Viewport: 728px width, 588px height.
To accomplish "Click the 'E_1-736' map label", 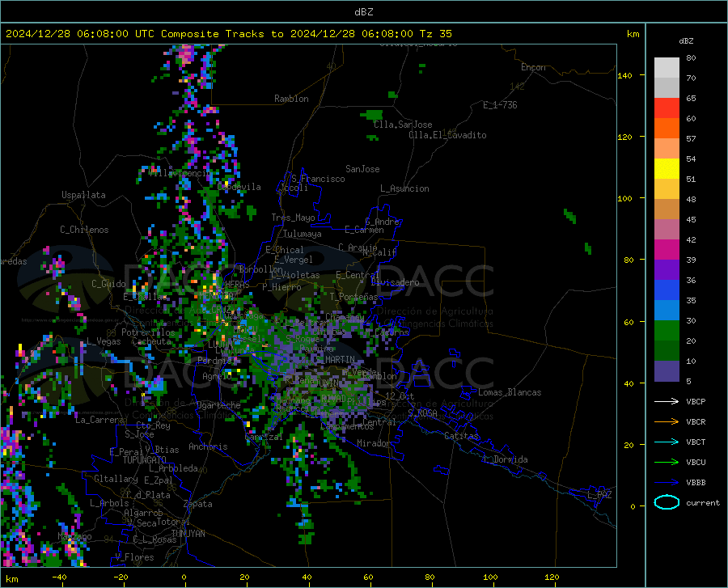I will point(500,105).
